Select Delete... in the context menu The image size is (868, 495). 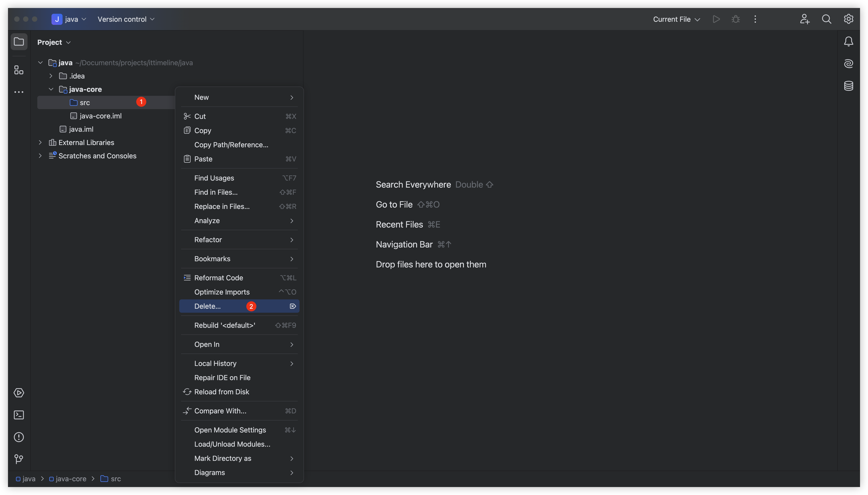tap(207, 306)
